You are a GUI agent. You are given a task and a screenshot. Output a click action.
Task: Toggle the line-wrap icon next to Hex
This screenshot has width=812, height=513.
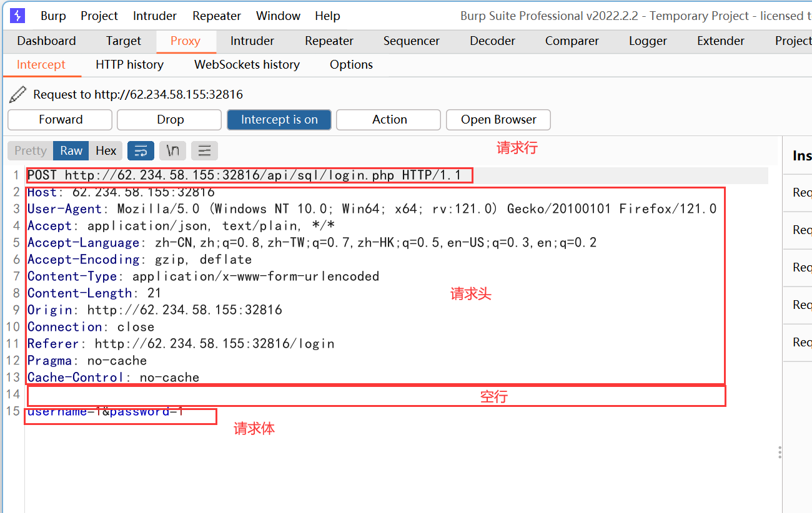[x=141, y=150]
